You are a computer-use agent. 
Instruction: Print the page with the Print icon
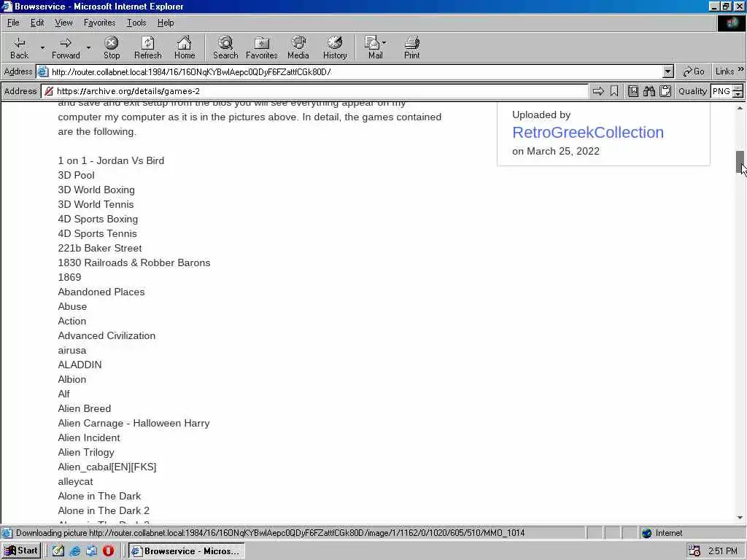(411, 47)
